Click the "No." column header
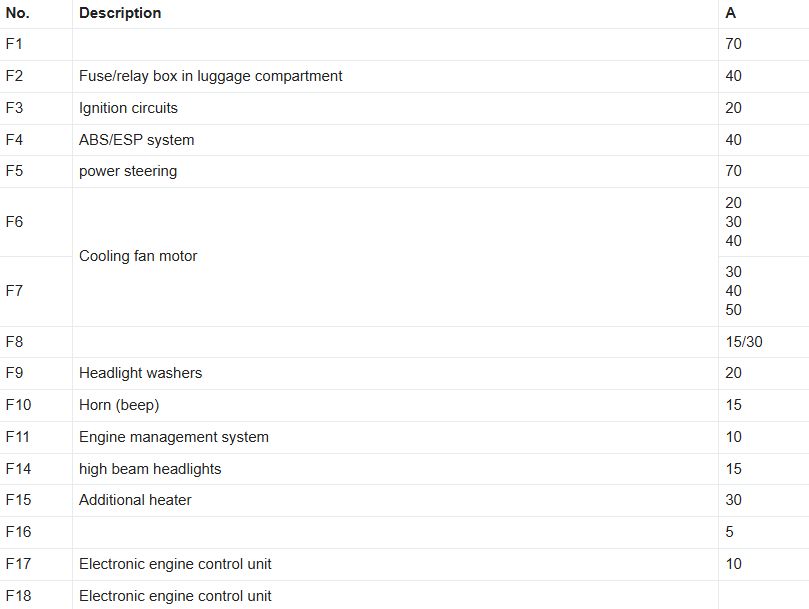The height and width of the screenshot is (609, 809). 17,13
